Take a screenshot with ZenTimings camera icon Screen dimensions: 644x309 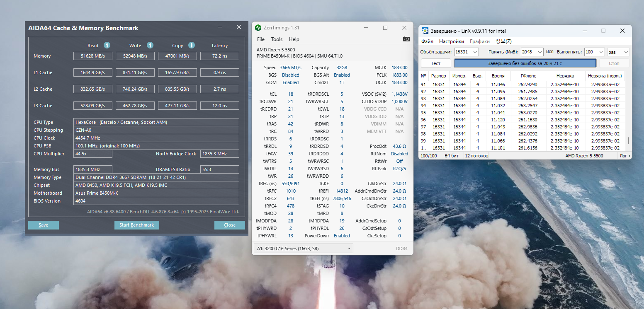click(x=406, y=39)
